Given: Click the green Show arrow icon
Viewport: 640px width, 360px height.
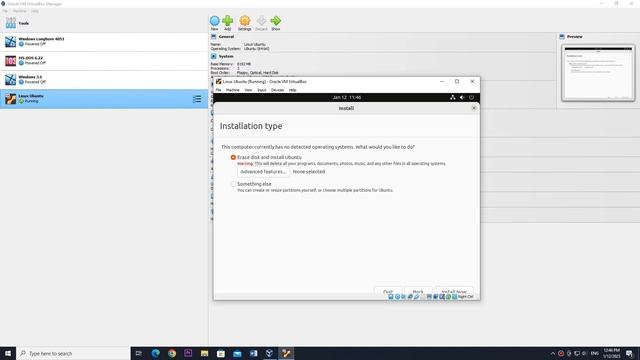Looking at the screenshot, I should 276,21.
